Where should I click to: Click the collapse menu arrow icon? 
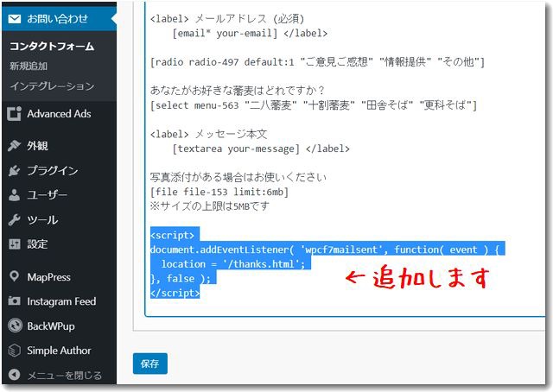pos(14,375)
